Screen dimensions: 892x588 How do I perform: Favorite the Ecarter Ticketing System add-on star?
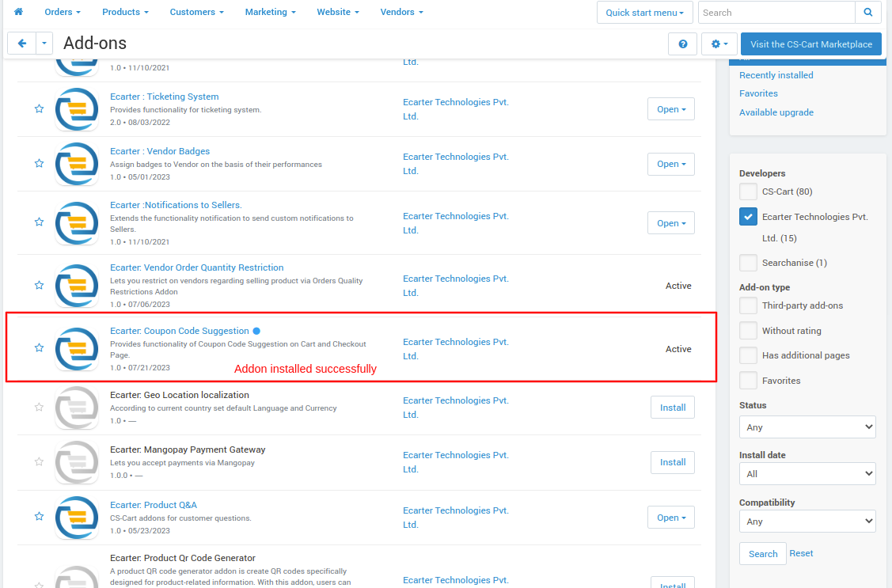click(39, 108)
